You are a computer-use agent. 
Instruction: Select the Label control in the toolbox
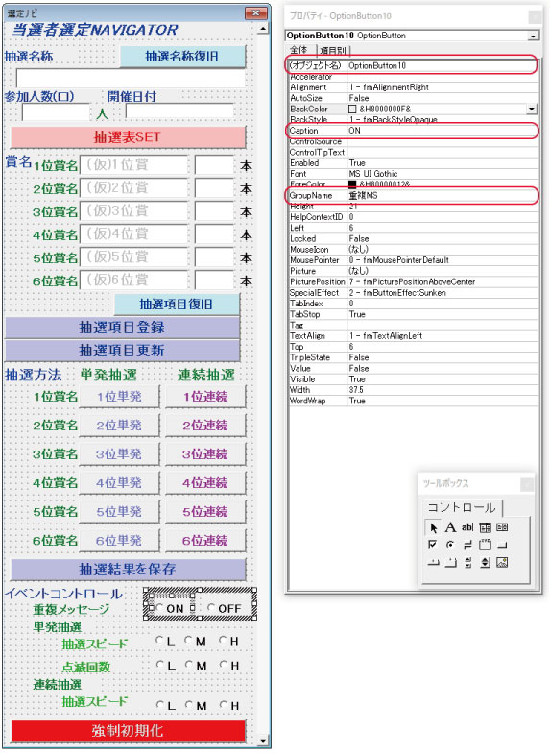pyautogui.click(x=450, y=527)
